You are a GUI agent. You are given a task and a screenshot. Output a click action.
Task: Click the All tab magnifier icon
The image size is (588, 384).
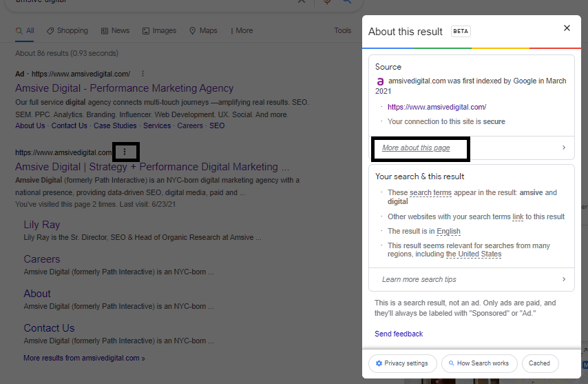(x=19, y=31)
